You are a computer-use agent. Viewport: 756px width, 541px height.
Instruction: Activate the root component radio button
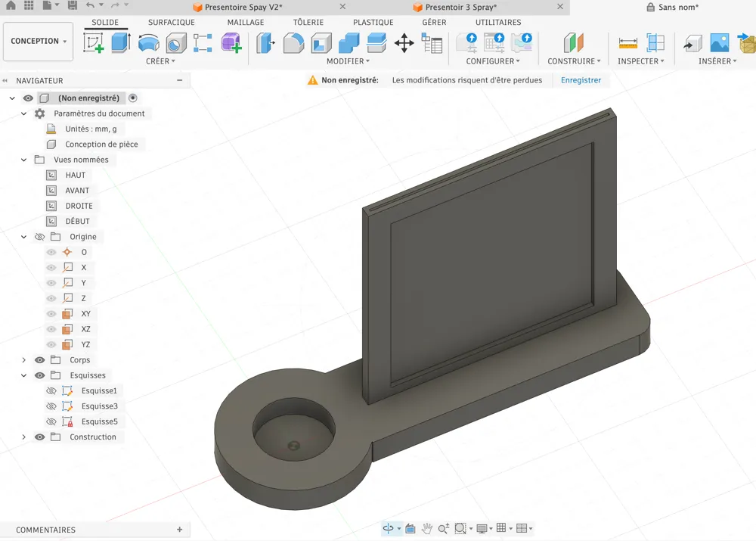pos(132,98)
